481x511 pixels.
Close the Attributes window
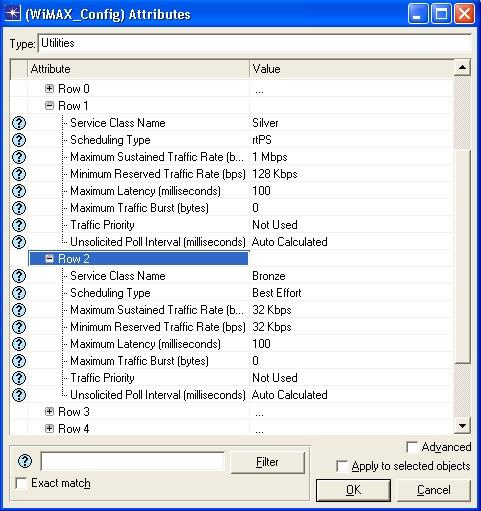[464, 14]
